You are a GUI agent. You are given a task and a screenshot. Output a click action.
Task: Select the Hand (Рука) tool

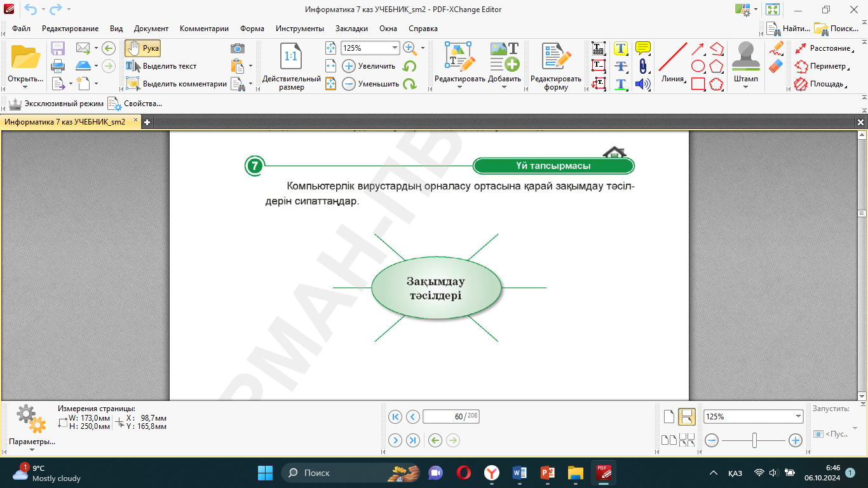pyautogui.click(x=142, y=48)
